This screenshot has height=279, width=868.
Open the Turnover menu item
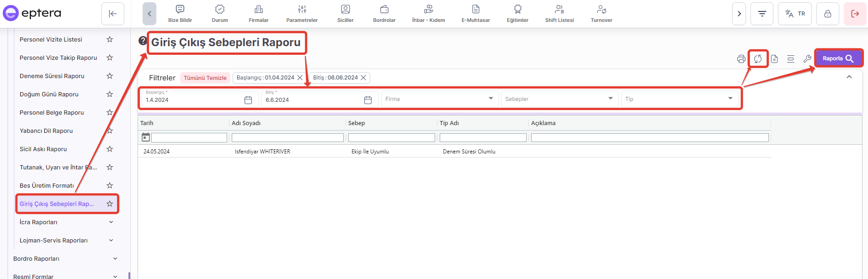(x=601, y=14)
